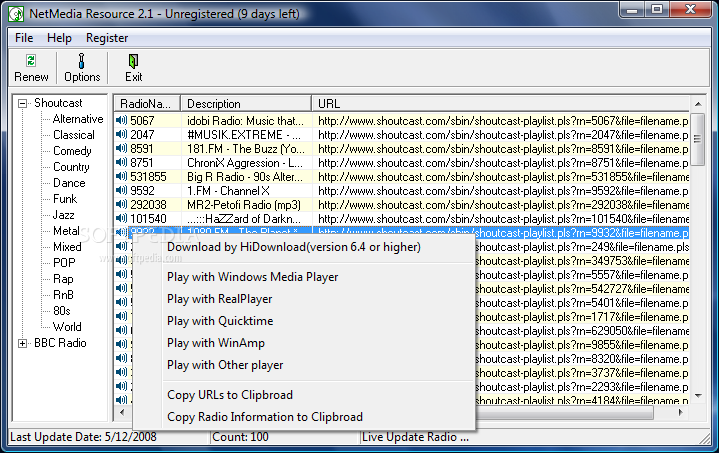This screenshot has height=453, width=719.
Task: Click speaker icon of radio 292038
Action: point(122,204)
